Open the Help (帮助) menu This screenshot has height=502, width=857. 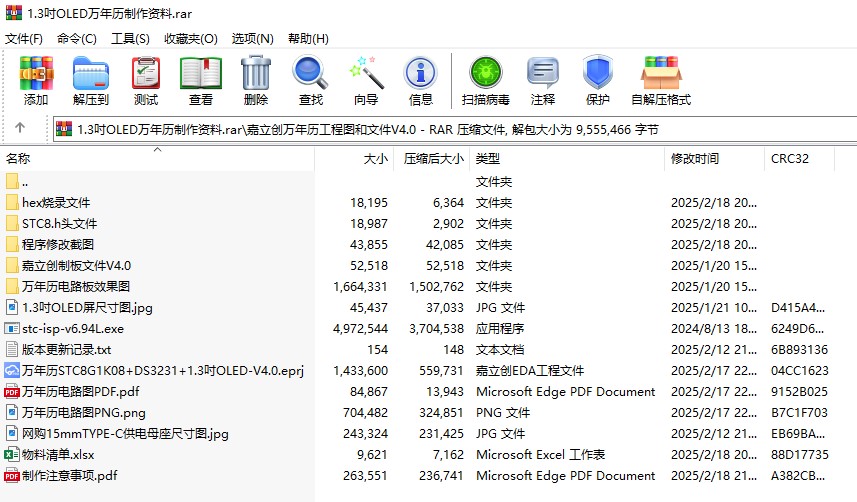(308, 39)
